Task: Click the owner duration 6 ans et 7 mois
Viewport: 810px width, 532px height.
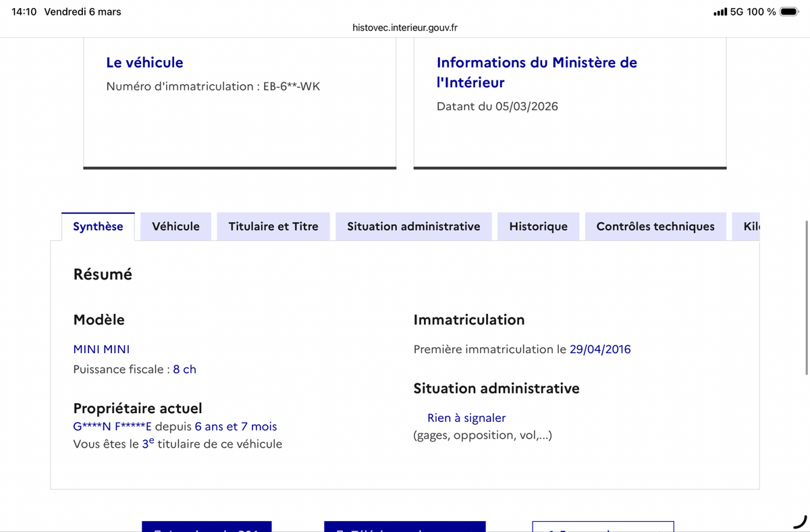Action: pyautogui.click(x=236, y=427)
